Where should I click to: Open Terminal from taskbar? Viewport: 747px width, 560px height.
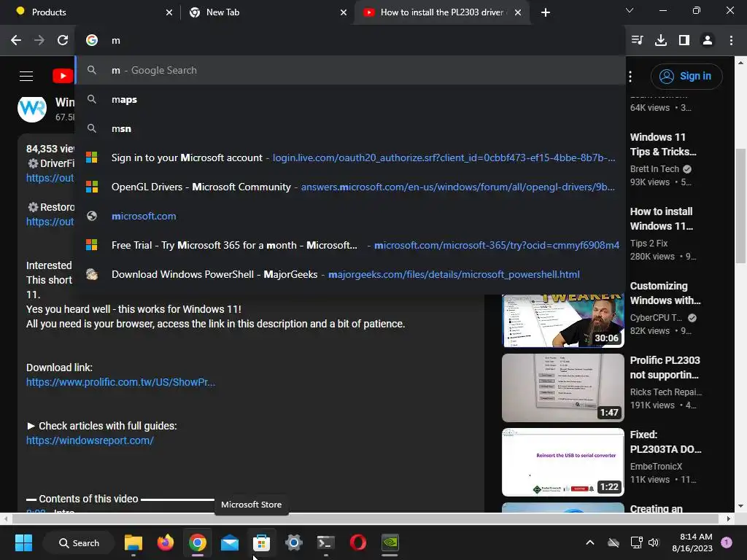326,542
